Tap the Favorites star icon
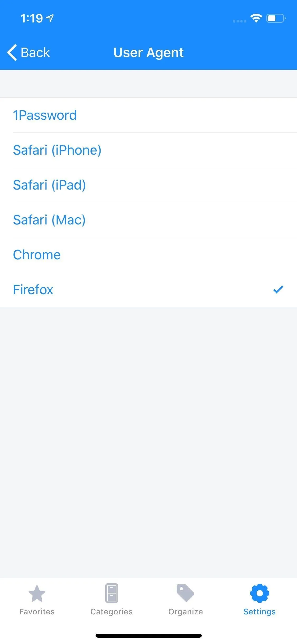The width and height of the screenshot is (297, 644). coord(37,593)
